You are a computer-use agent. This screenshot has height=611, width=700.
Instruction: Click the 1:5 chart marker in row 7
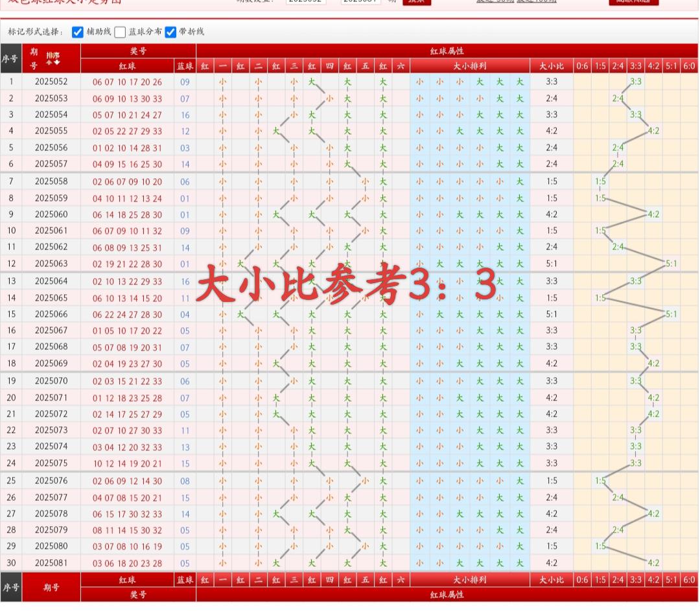(600, 182)
